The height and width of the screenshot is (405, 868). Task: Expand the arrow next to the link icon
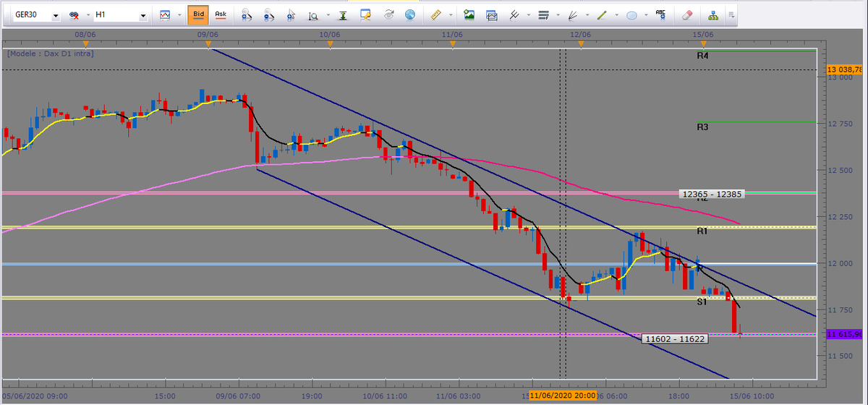click(x=88, y=14)
